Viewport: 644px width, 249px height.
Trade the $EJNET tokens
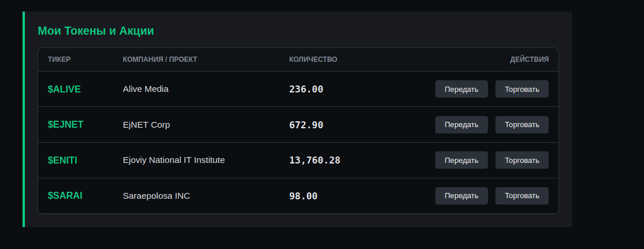pos(521,125)
